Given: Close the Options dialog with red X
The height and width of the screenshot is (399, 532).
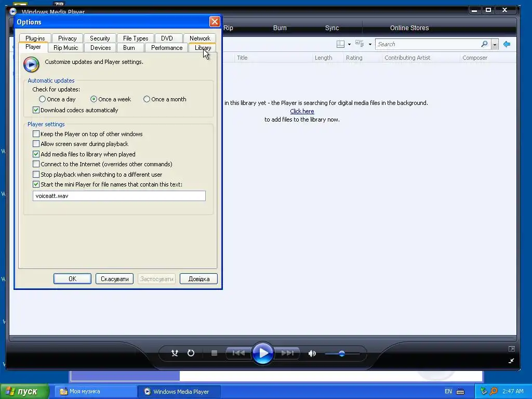Looking at the screenshot, I should 215,22.
